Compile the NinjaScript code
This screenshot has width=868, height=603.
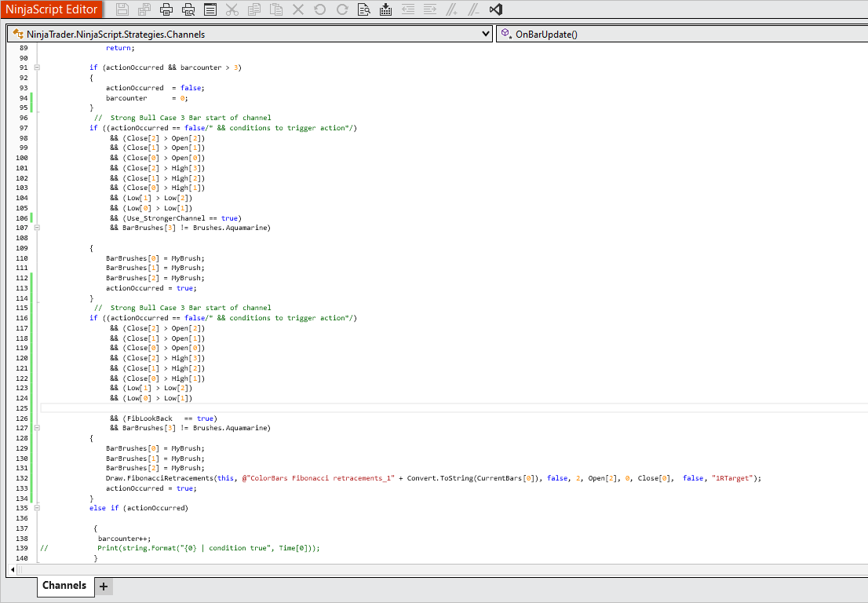(385, 10)
